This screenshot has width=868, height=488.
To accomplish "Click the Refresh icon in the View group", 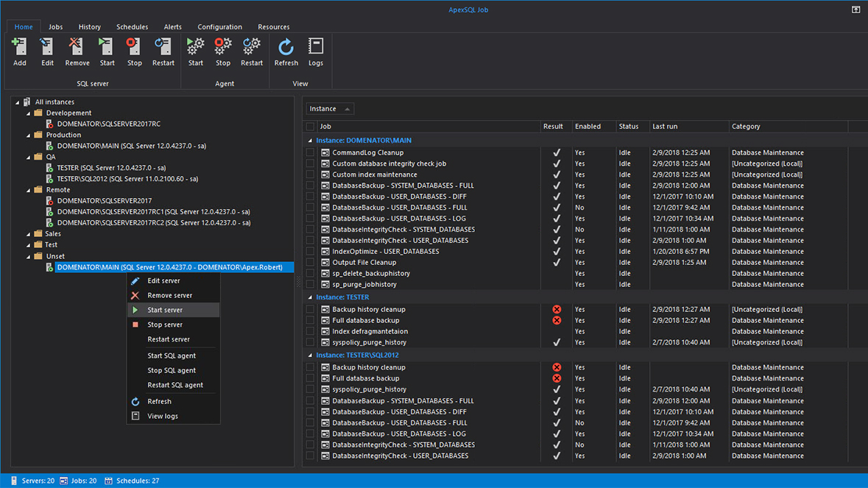I will [x=286, y=52].
